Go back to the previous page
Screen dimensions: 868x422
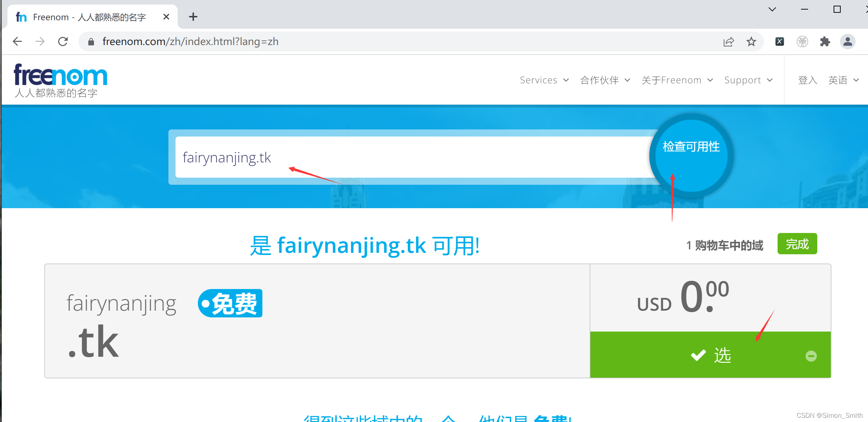[x=17, y=41]
